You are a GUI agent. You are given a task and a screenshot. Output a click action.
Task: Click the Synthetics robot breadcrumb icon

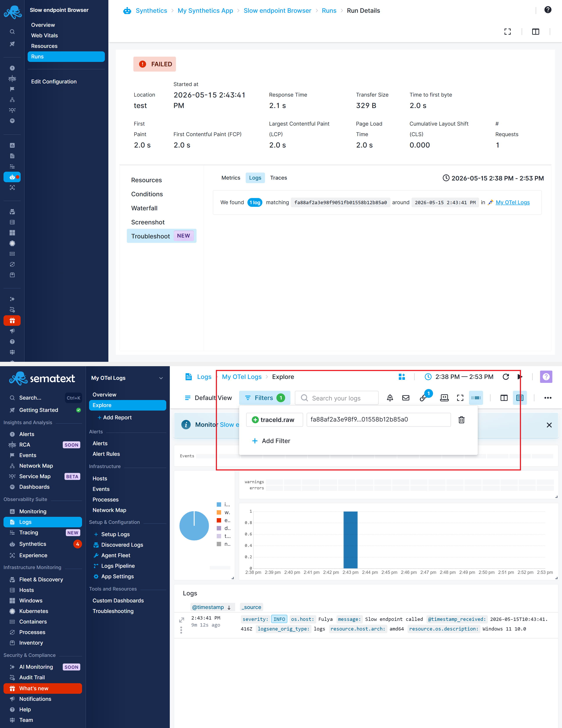127,11
